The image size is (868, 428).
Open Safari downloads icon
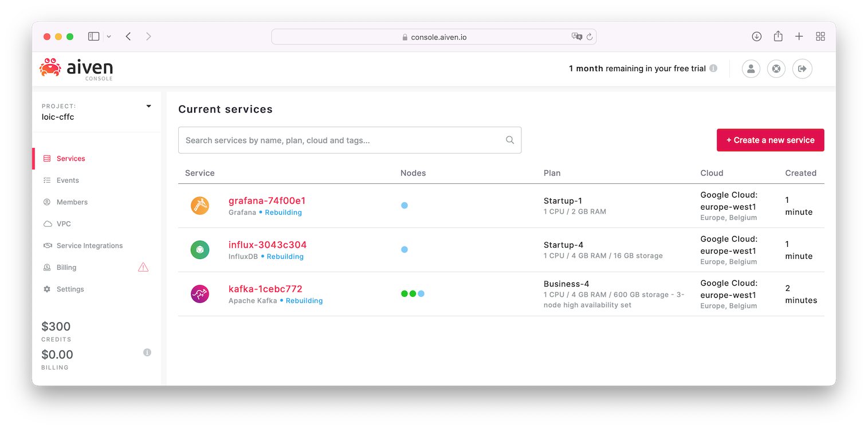756,36
